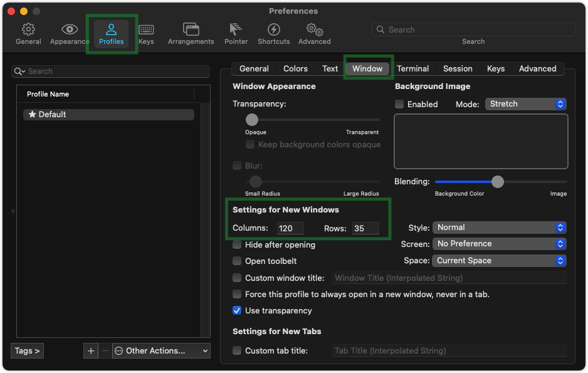Switch to the Colors tab

pos(295,68)
